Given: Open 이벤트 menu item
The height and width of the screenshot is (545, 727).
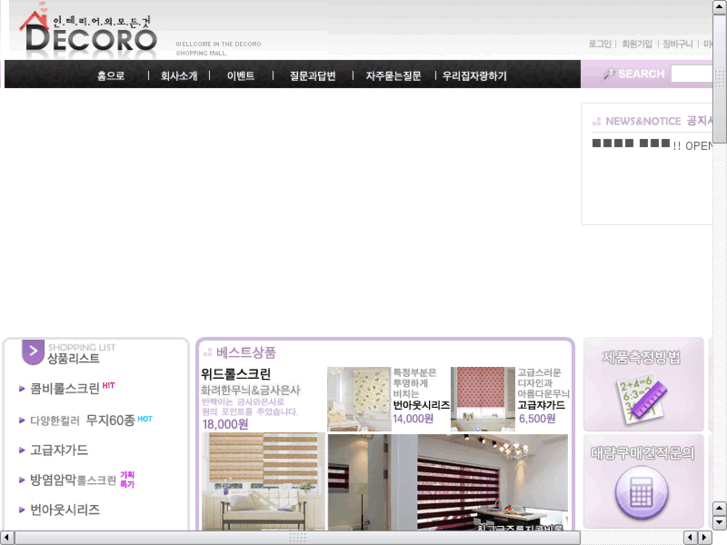Looking at the screenshot, I should coord(241,76).
